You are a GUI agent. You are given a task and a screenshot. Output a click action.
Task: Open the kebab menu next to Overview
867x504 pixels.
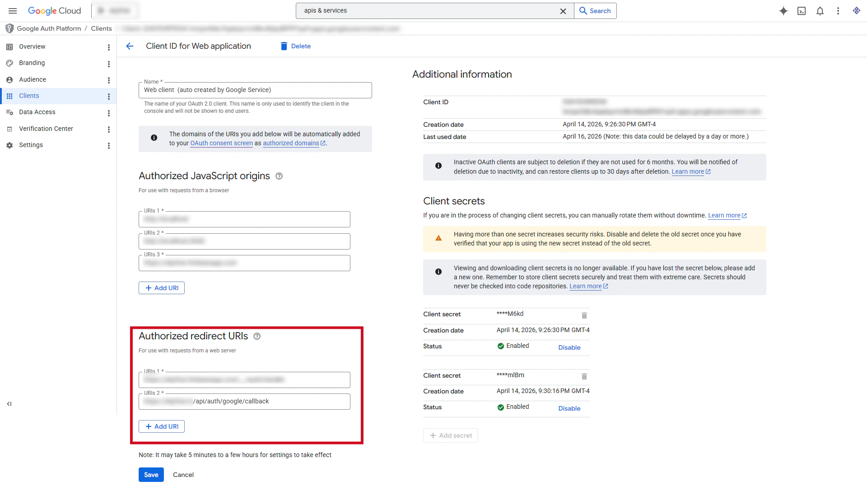point(108,47)
